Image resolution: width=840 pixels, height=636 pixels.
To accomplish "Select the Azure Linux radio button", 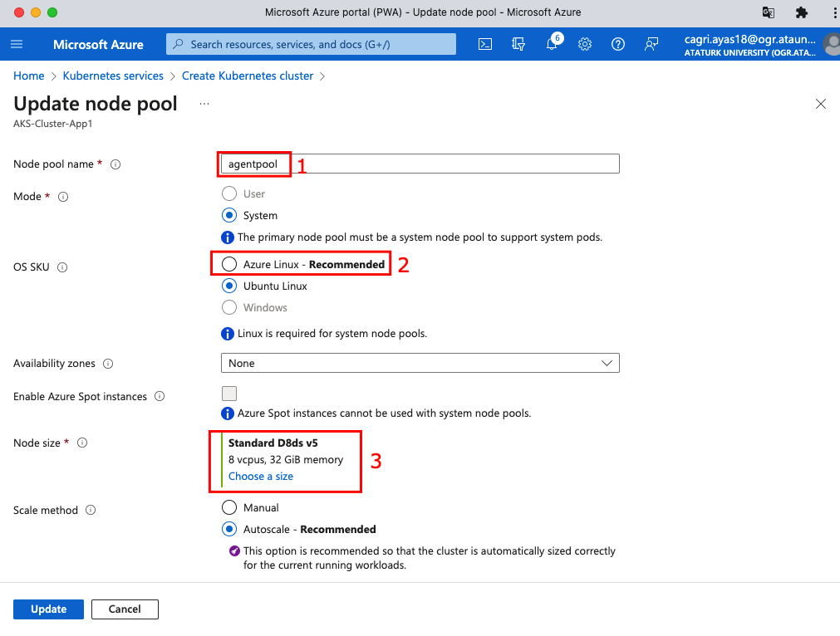I will (229, 264).
